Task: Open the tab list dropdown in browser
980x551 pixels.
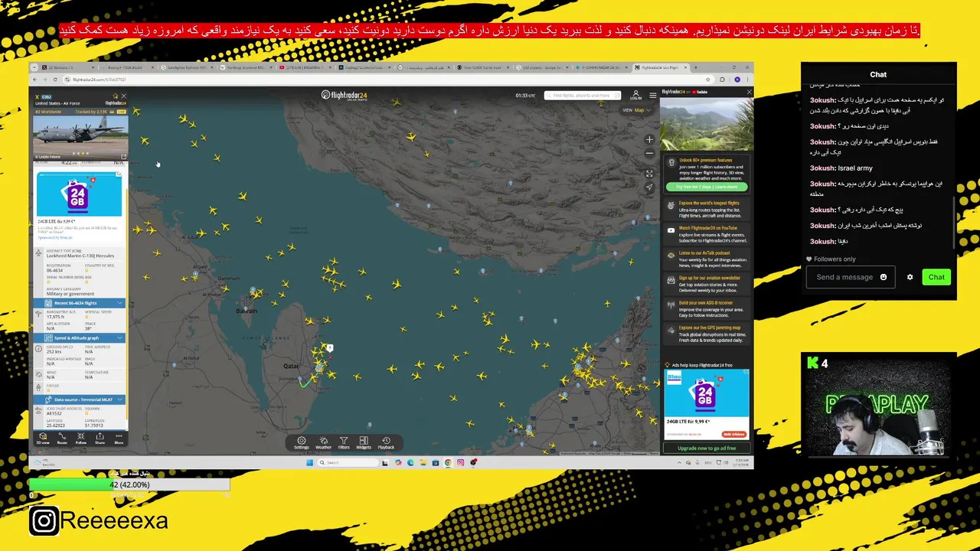Action: pyautogui.click(x=35, y=67)
